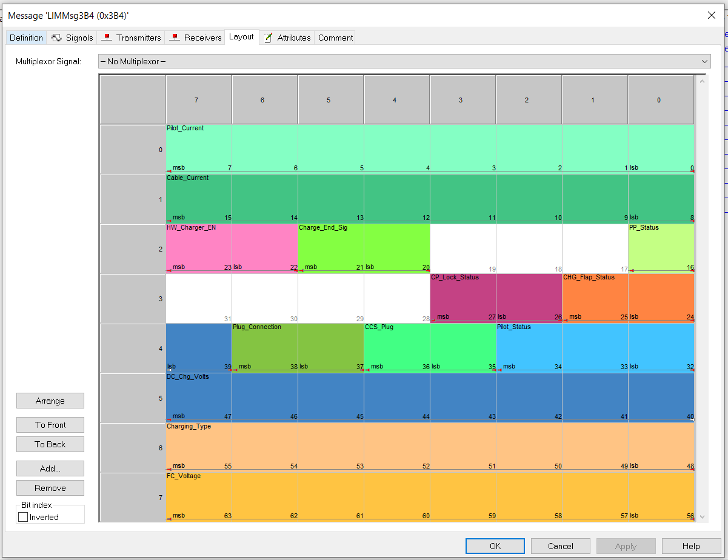This screenshot has width=728, height=560.
Task: Select the PP_Status signal cell
Action: click(x=661, y=248)
